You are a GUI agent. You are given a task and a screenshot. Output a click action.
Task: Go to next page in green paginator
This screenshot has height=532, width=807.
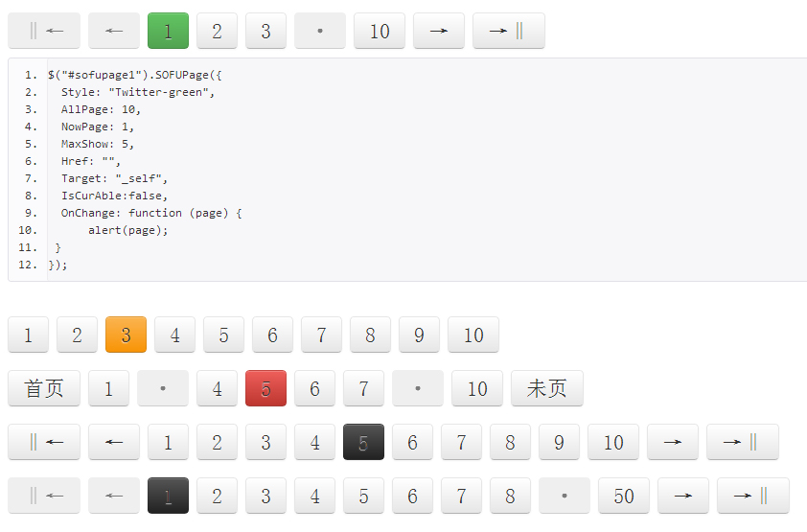[x=439, y=31]
